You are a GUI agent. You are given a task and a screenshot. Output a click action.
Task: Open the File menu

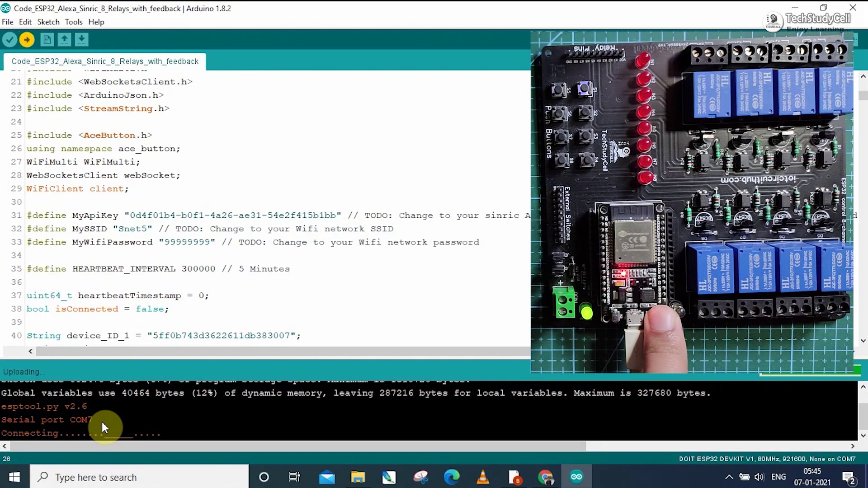8,21
